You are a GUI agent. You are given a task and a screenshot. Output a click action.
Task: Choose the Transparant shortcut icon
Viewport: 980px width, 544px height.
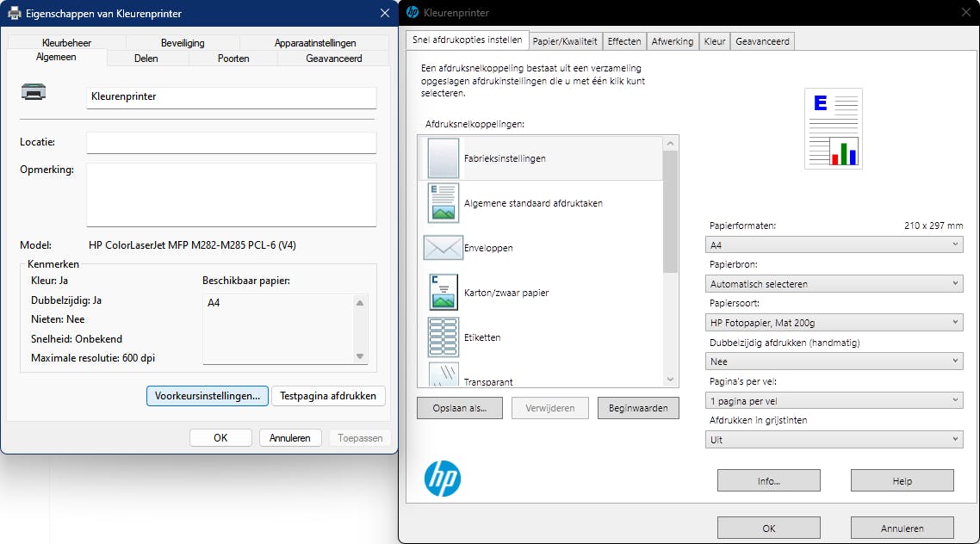point(443,375)
